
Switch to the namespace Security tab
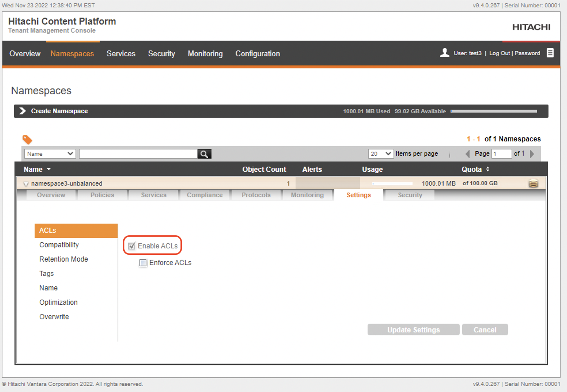(410, 195)
